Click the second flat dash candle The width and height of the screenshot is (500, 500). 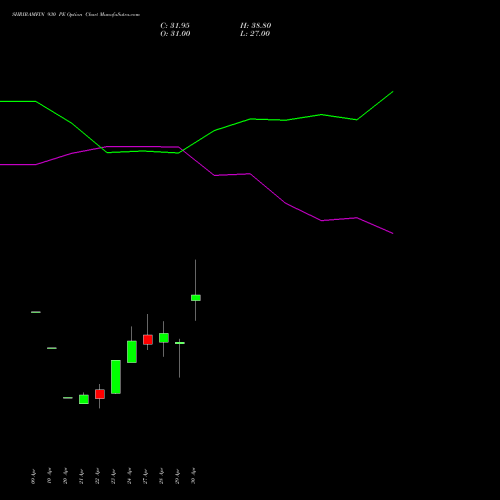click(x=52, y=348)
